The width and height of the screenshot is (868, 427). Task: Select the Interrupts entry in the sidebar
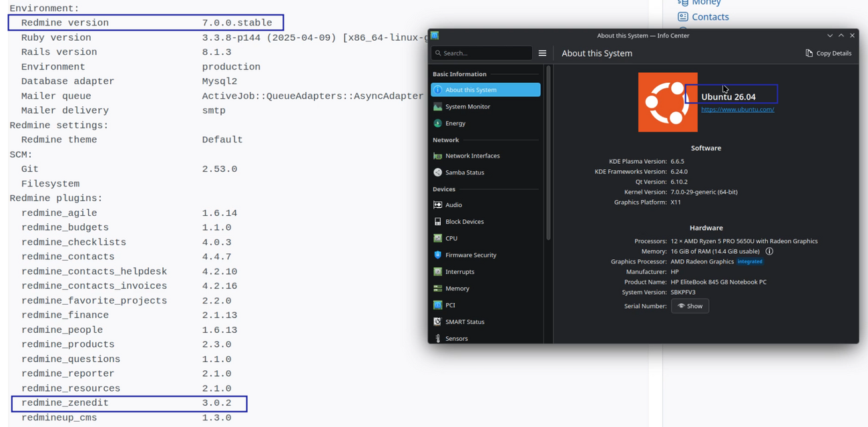point(485,271)
